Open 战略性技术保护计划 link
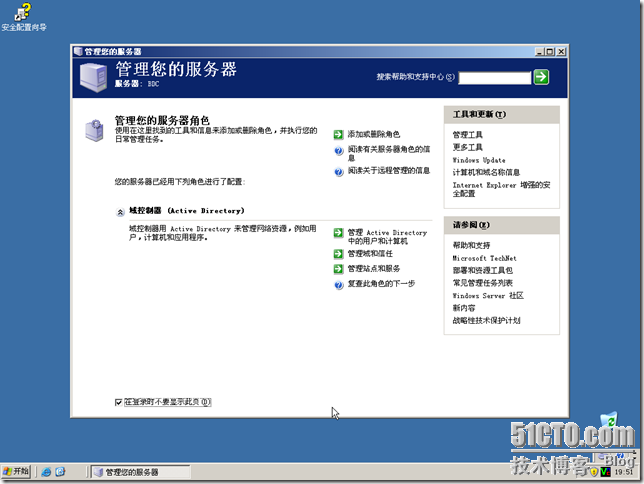This screenshot has height=484, width=644. [x=486, y=320]
